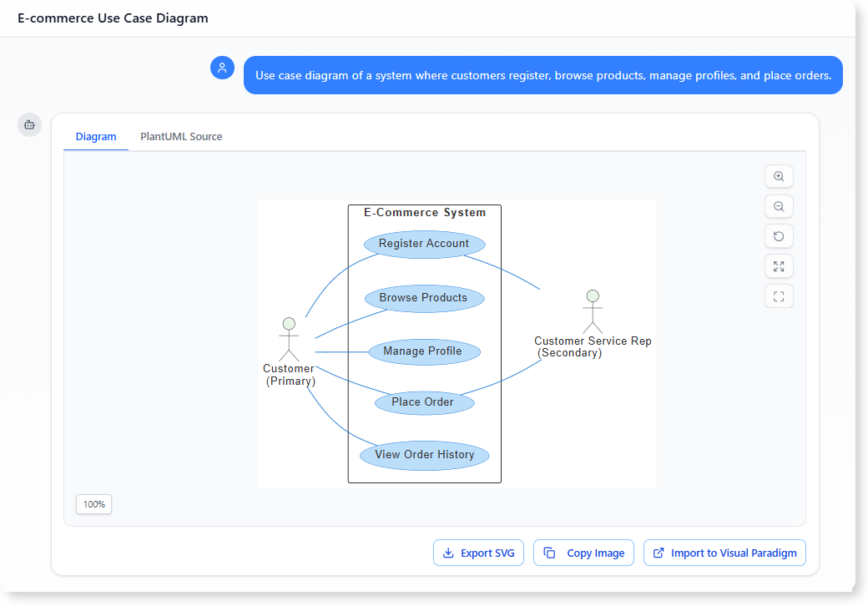Viewport: 868px width, 606px height.
Task: Click the robot assistant avatar icon
Action: point(29,124)
